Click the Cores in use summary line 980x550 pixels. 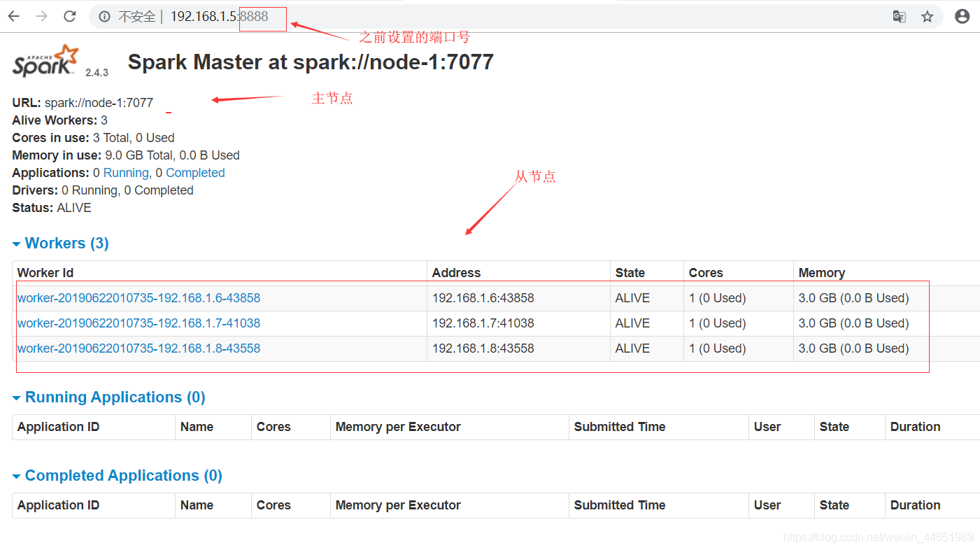(94, 138)
